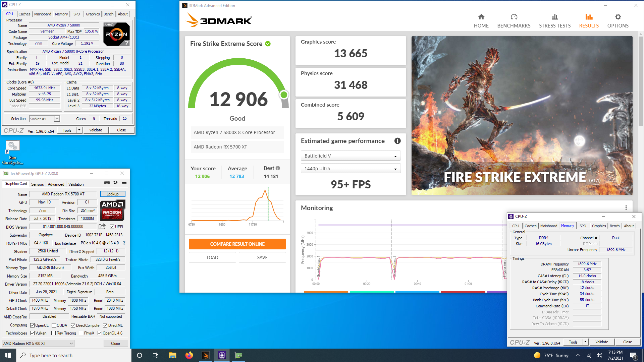Click the GPU-Z BIOS share/export icon

(x=102, y=227)
